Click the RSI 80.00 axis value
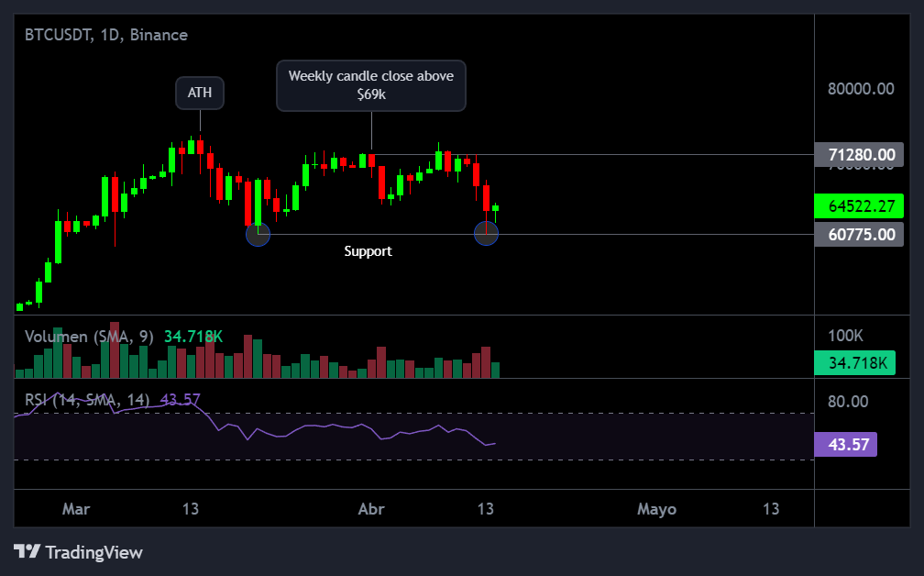This screenshot has height=576, width=924. pyautogui.click(x=848, y=402)
